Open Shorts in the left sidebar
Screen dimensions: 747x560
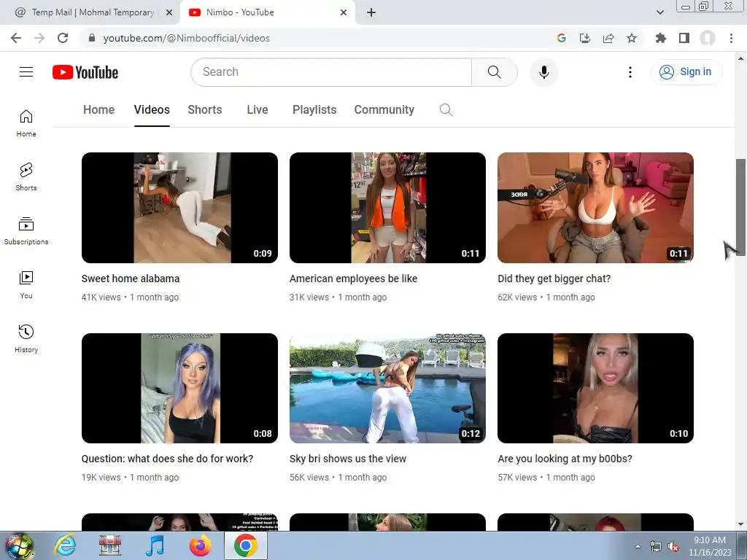coord(26,177)
